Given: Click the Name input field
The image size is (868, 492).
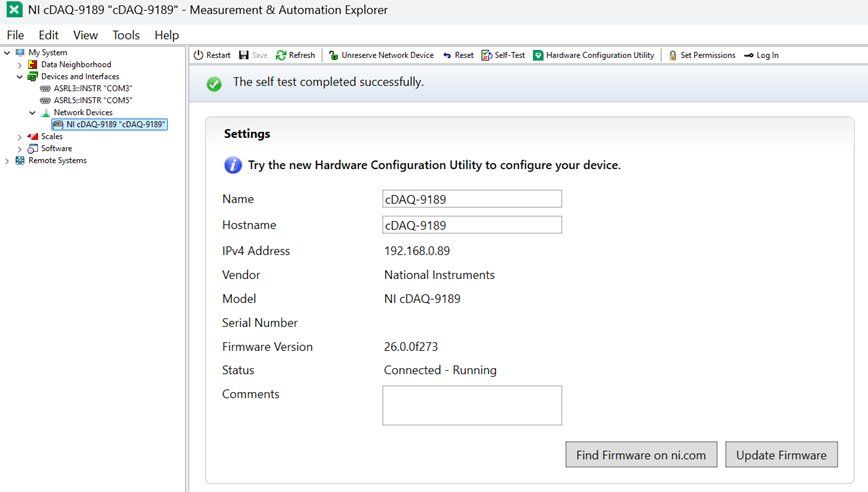Looking at the screenshot, I should point(472,199).
